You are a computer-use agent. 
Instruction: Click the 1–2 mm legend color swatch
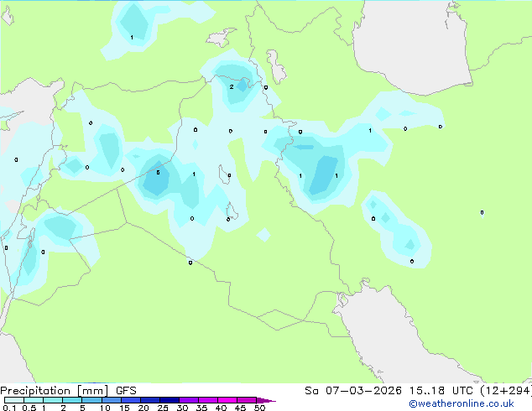pos(53,400)
